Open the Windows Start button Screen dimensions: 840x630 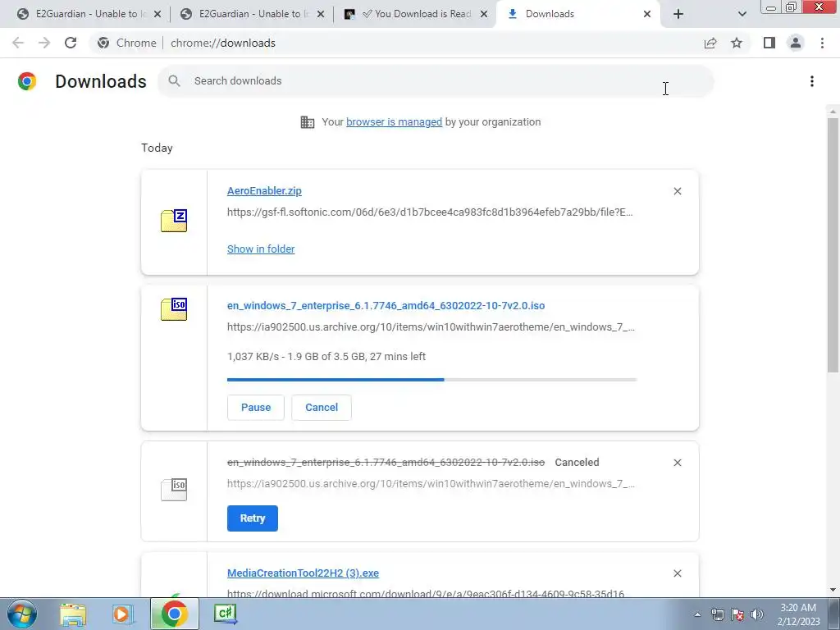(22, 614)
